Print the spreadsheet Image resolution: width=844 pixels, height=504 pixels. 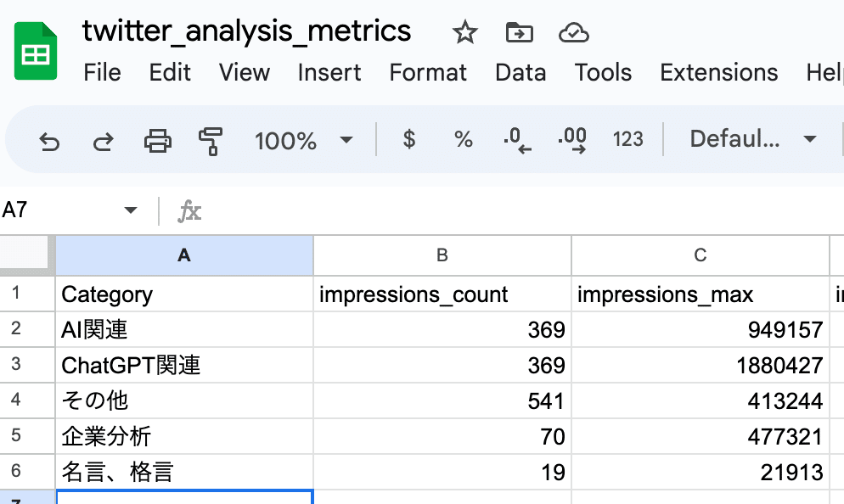pyautogui.click(x=157, y=140)
